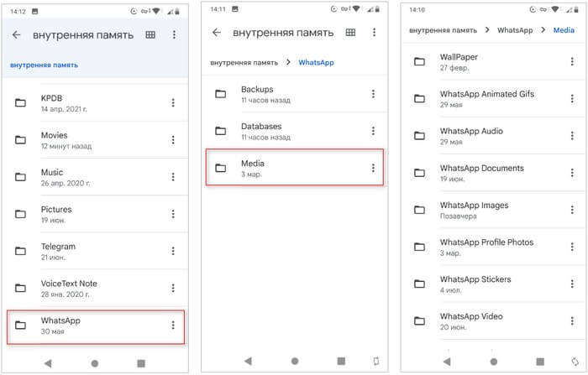Viewport: 588px width, 375px height.
Task: Open the VoiceText Note folder
Action: pyautogui.click(x=95, y=288)
